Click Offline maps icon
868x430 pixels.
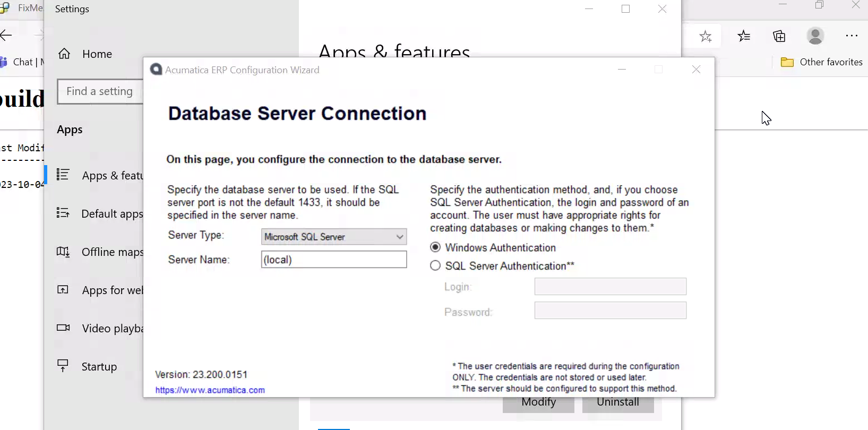point(63,251)
